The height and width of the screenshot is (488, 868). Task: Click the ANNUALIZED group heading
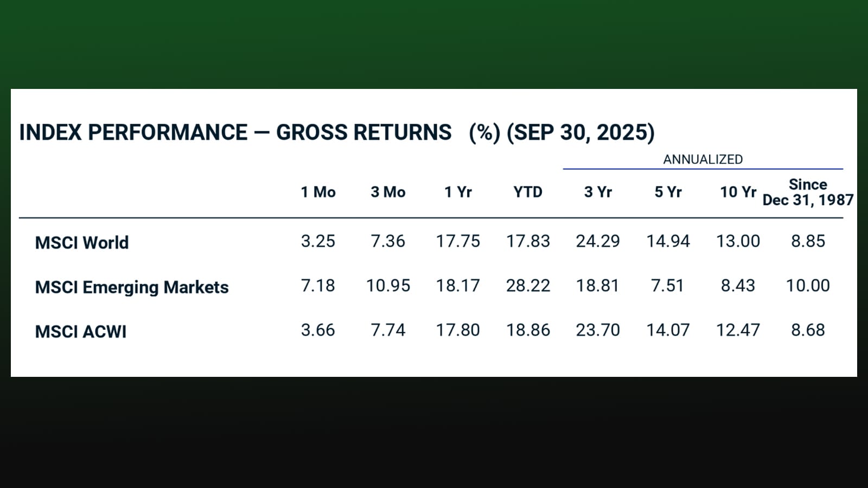pos(703,159)
